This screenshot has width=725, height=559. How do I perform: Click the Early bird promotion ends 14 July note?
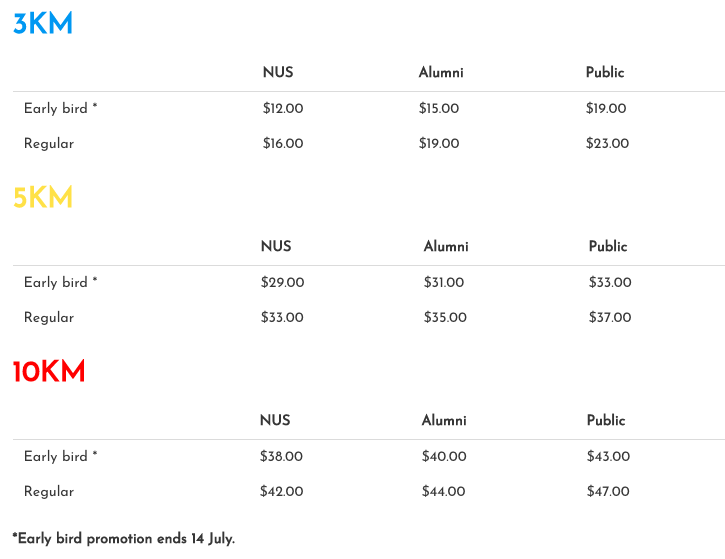point(123,539)
